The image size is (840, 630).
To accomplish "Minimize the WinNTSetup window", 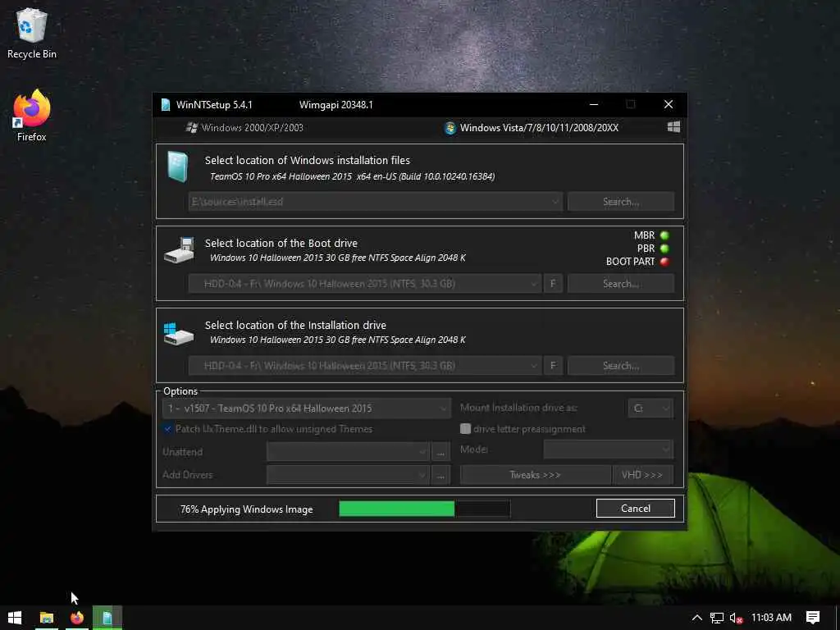I will click(594, 104).
